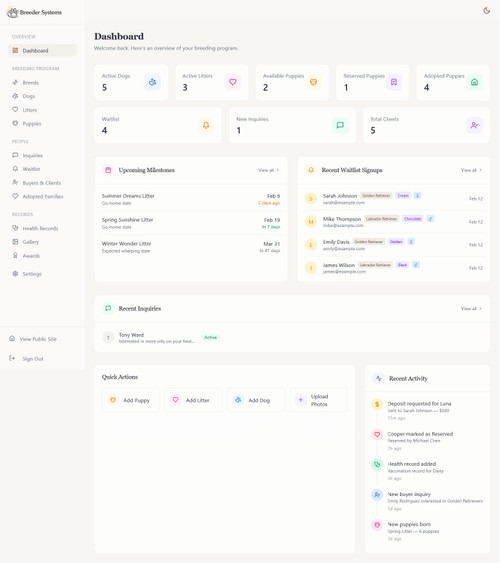Click the Adopted Puppies house icon
500x563 pixels.
pyautogui.click(x=474, y=82)
